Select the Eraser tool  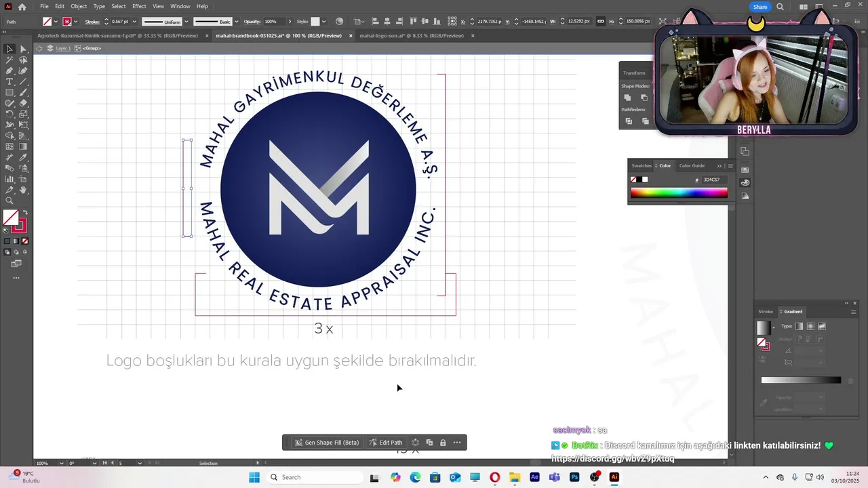[x=23, y=103]
